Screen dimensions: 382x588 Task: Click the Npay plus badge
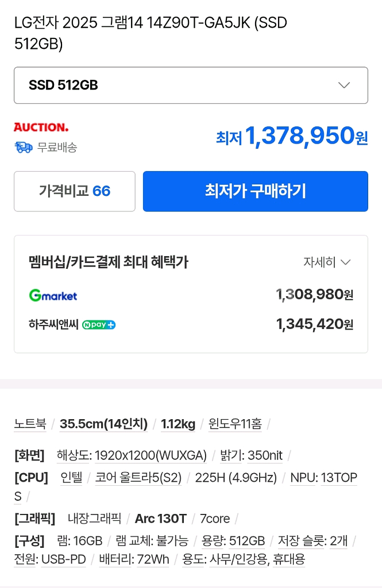coord(99,324)
